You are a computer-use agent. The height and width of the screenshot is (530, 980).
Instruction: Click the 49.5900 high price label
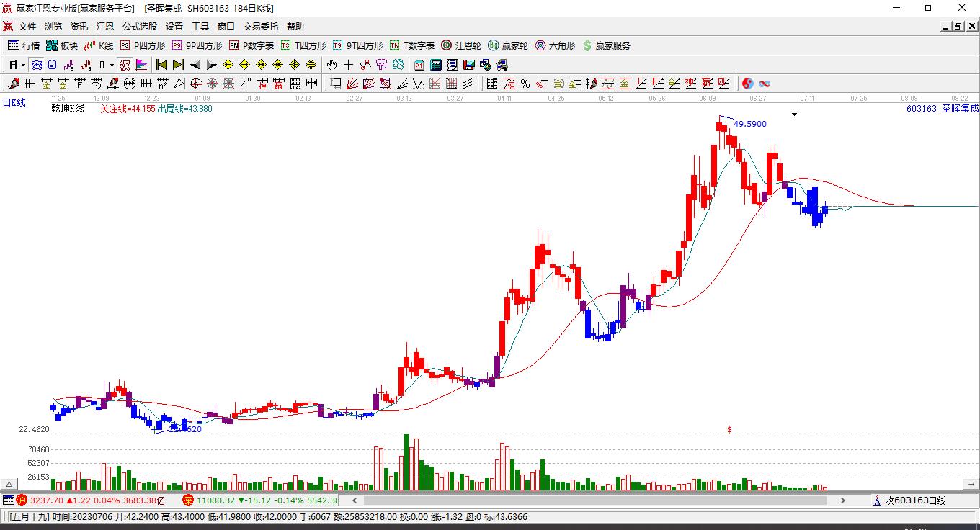[750, 124]
